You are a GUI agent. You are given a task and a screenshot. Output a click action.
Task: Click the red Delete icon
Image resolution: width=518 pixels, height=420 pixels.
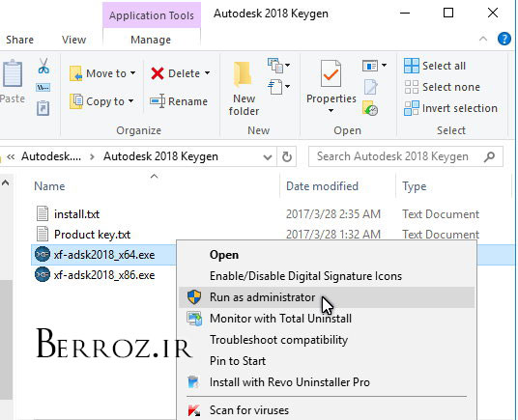click(x=158, y=73)
